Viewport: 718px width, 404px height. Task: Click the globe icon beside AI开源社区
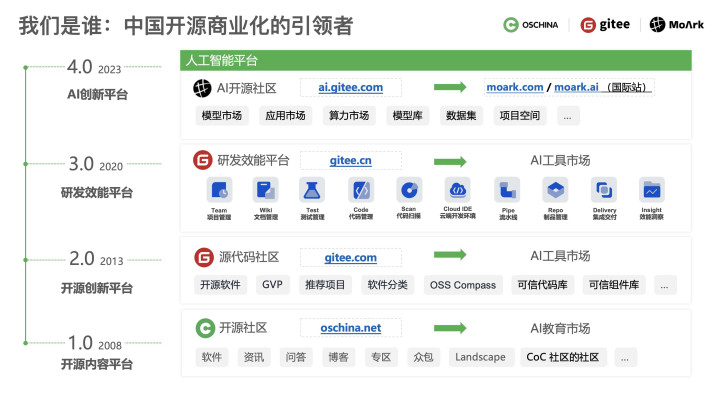(202, 88)
